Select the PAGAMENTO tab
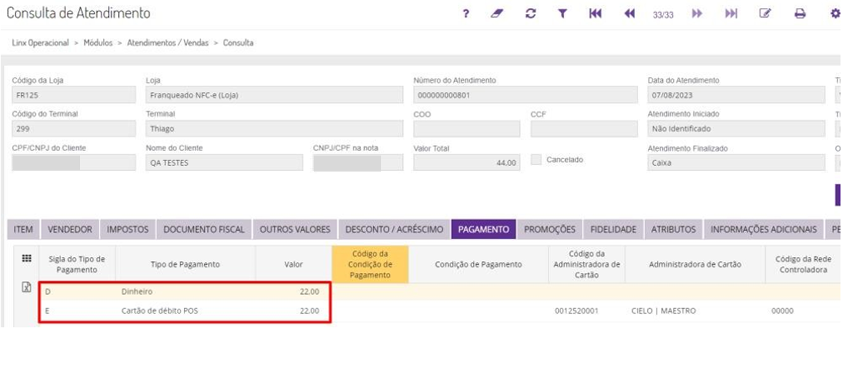Screen dimensions: 868x383 484,229
